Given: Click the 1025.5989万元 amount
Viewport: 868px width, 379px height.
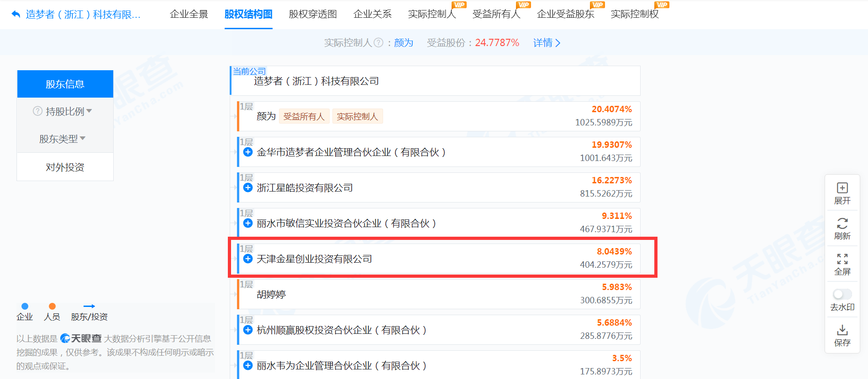Looking at the screenshot, I should coord(604,122).
